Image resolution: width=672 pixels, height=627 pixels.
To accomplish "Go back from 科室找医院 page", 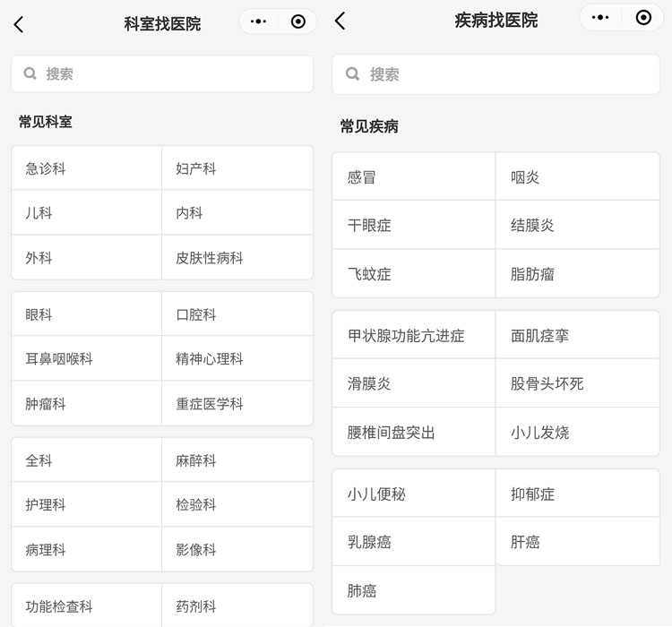I will tap(19, 24).
